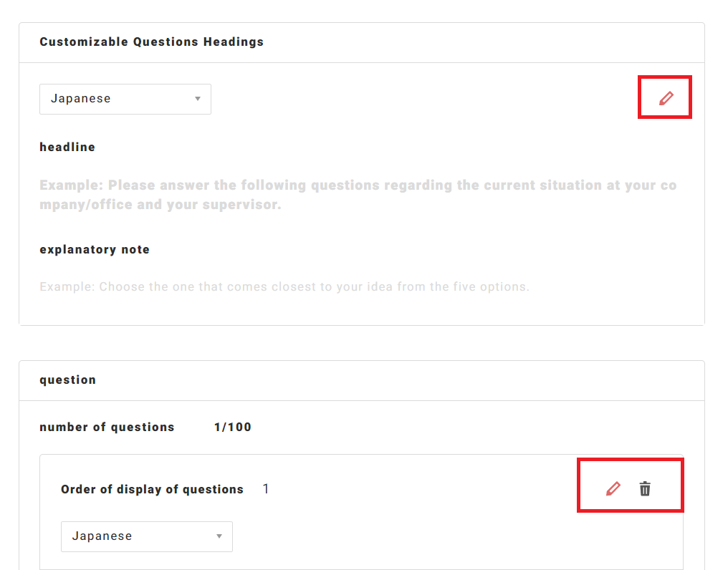Click the edit pencil for Customizable Questions Headings

(x=666, y=98)
